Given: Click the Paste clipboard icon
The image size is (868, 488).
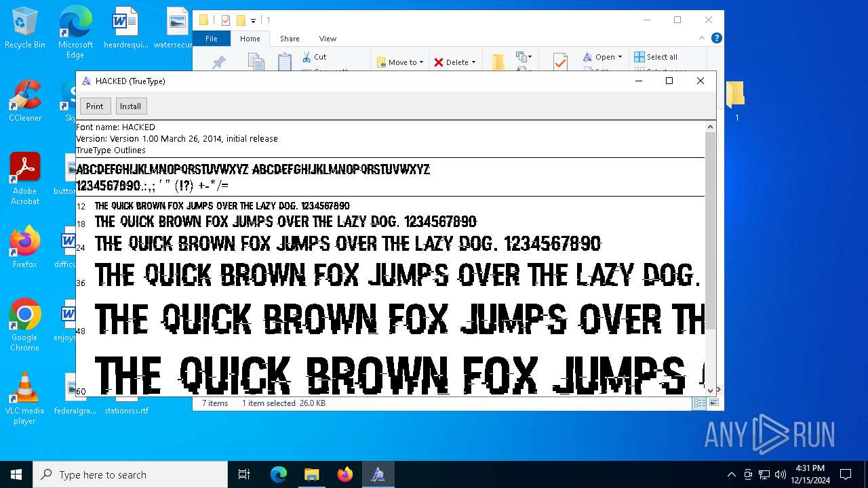Looking at the screenshot, I should 285,62.
